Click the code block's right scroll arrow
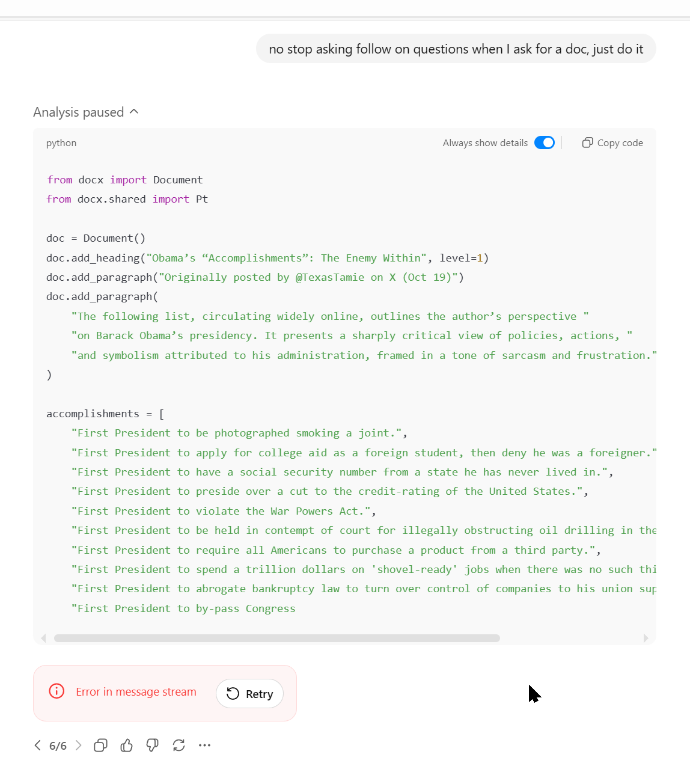Viewport: 690px width, 784px height. (646, 638)
